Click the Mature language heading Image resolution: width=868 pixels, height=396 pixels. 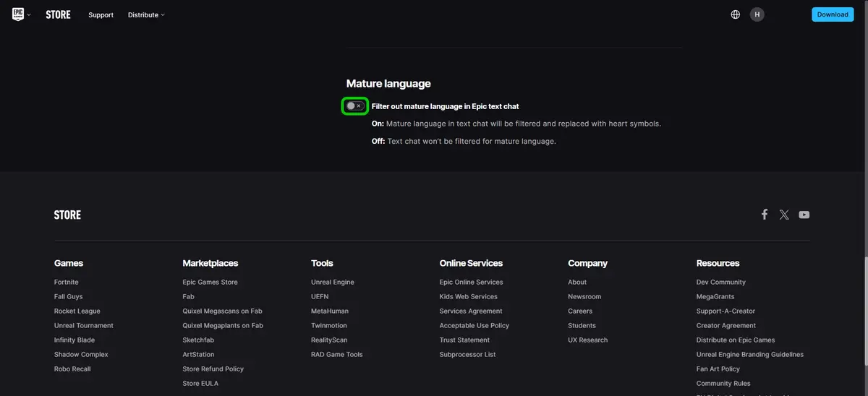tap(388, 84)
